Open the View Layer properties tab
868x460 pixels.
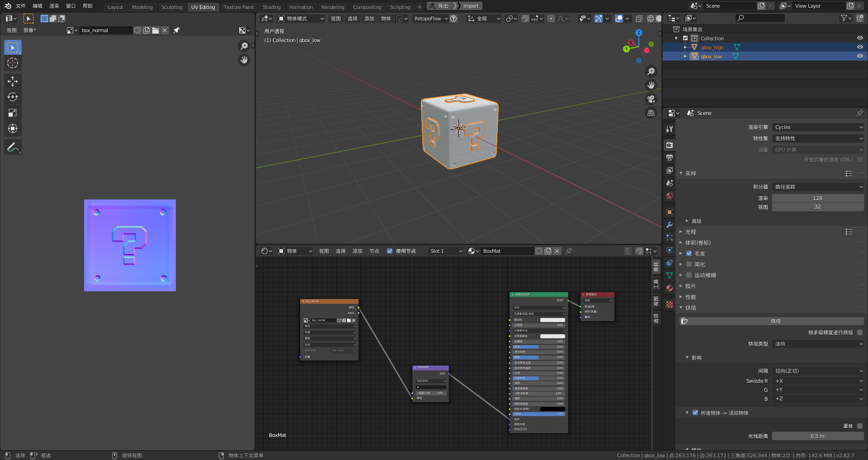(670, 171)
